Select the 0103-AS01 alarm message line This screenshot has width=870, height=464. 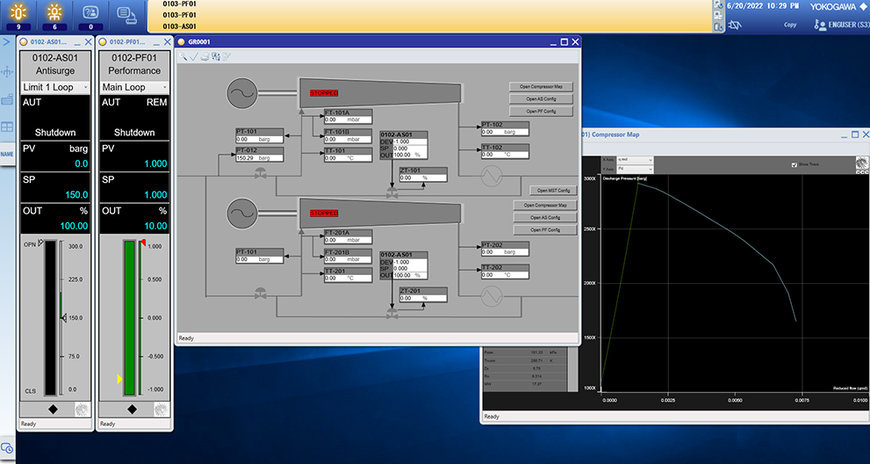[180, 26]
